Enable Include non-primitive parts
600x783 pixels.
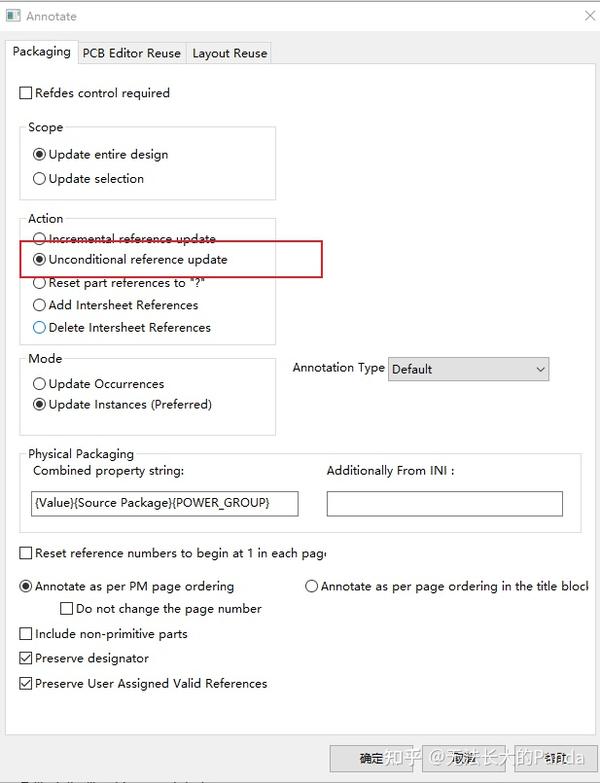pos(27,634)
